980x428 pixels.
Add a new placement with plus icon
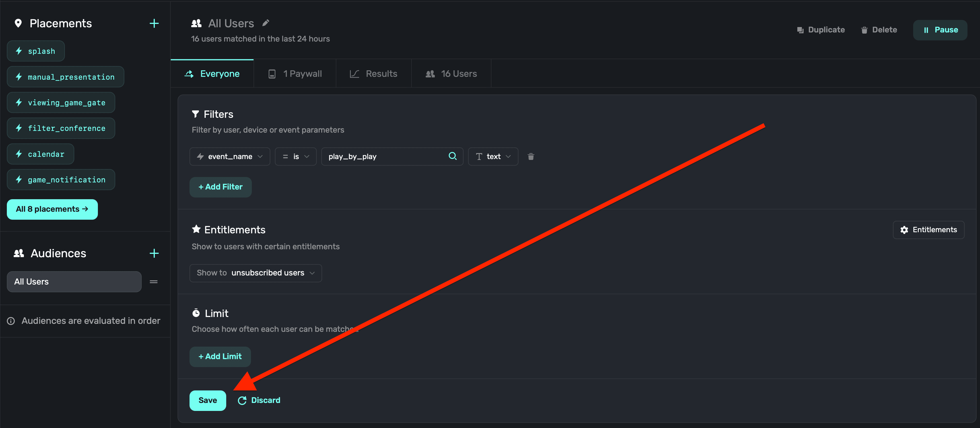pyautogui.click(x=154, y=24)
